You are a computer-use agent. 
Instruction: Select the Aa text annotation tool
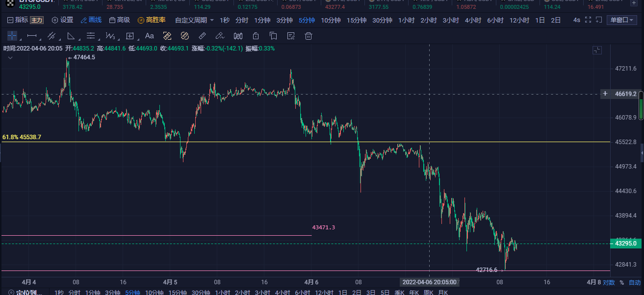(x=150, y=36)
